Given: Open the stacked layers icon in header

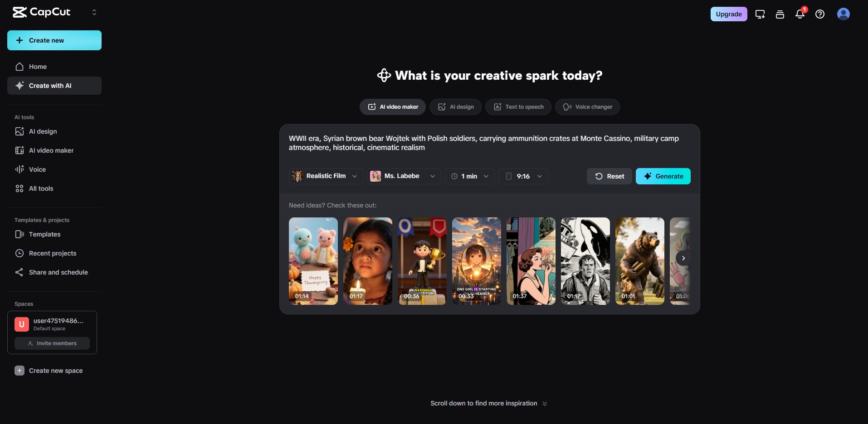Looking at the screenshot, I should 780,14.
